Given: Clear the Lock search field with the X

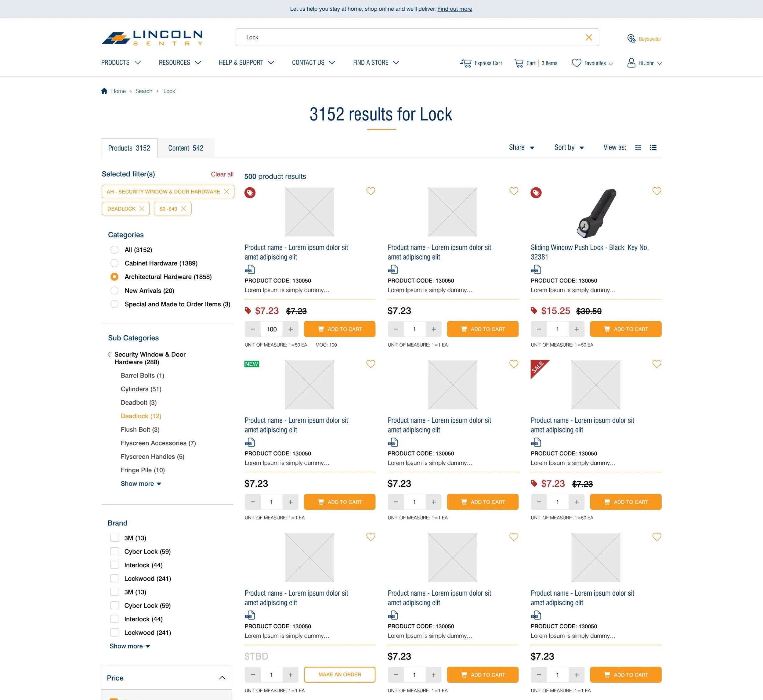Looking at the screenshot, I should tap(589, 37).
